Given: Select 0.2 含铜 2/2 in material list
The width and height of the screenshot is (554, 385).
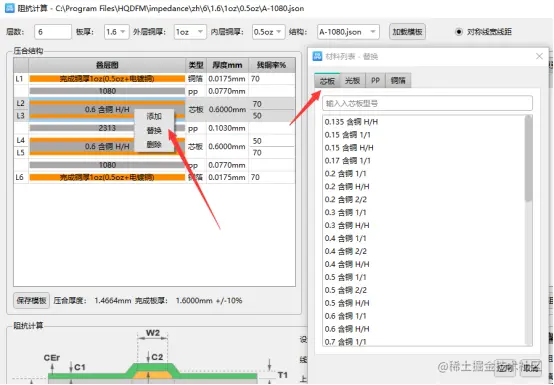Looking at the screenshot, I should 346,200.
